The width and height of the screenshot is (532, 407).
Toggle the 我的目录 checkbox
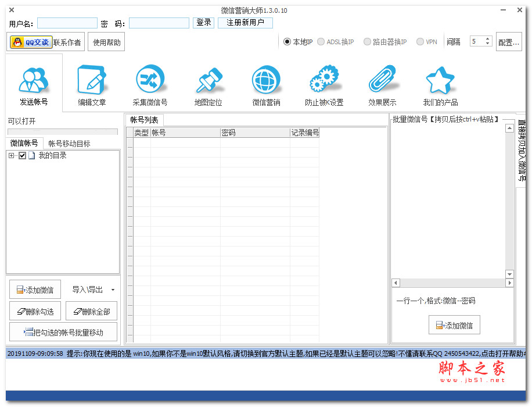(23, 156)
